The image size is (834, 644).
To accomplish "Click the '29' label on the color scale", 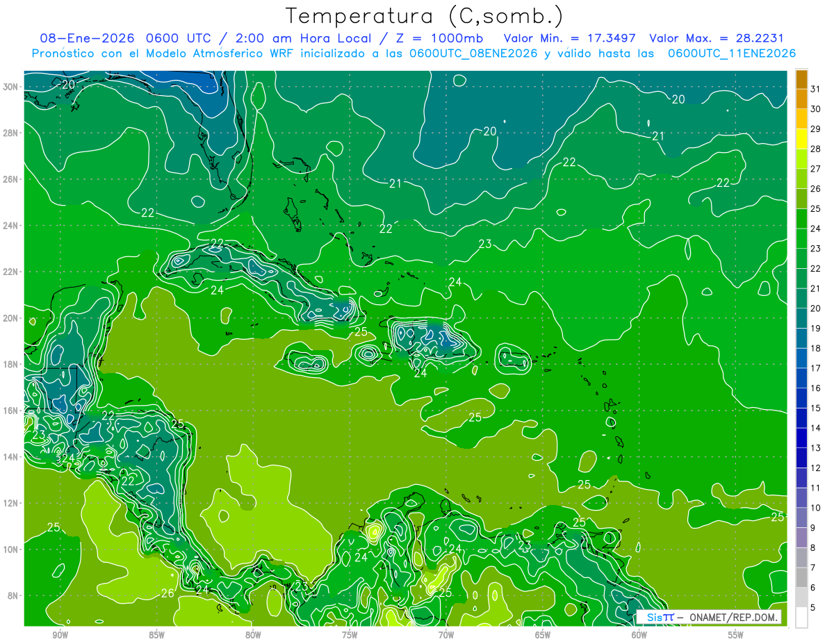I will pyautogui.click(x=816, y=129).
